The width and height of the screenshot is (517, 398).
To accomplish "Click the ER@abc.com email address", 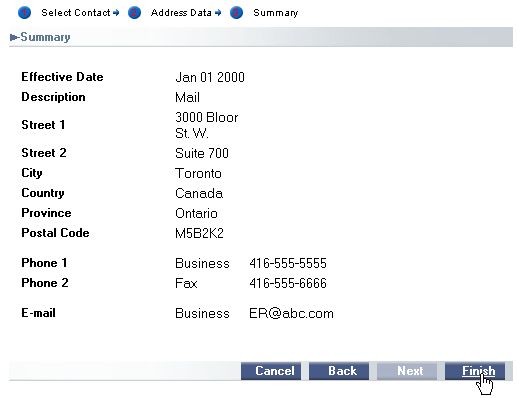I will click(x=291, y=313).
